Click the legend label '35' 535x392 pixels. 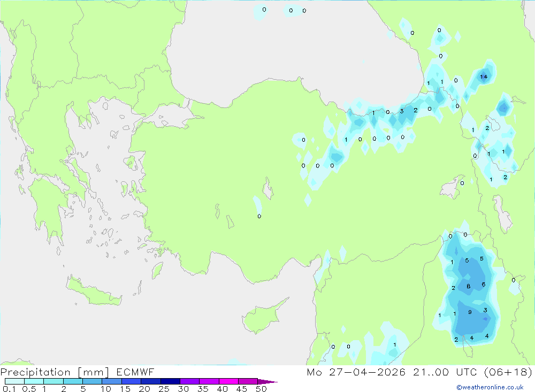coord(203,389)
